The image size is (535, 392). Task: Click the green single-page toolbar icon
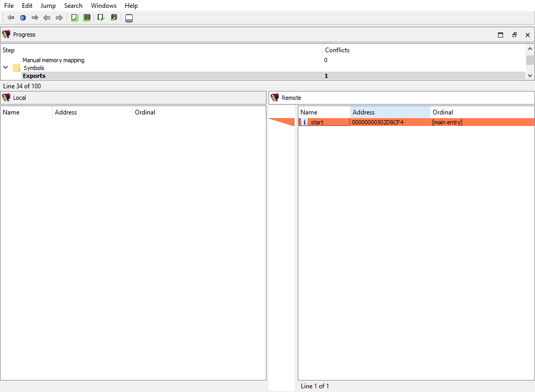coord(75,18)
